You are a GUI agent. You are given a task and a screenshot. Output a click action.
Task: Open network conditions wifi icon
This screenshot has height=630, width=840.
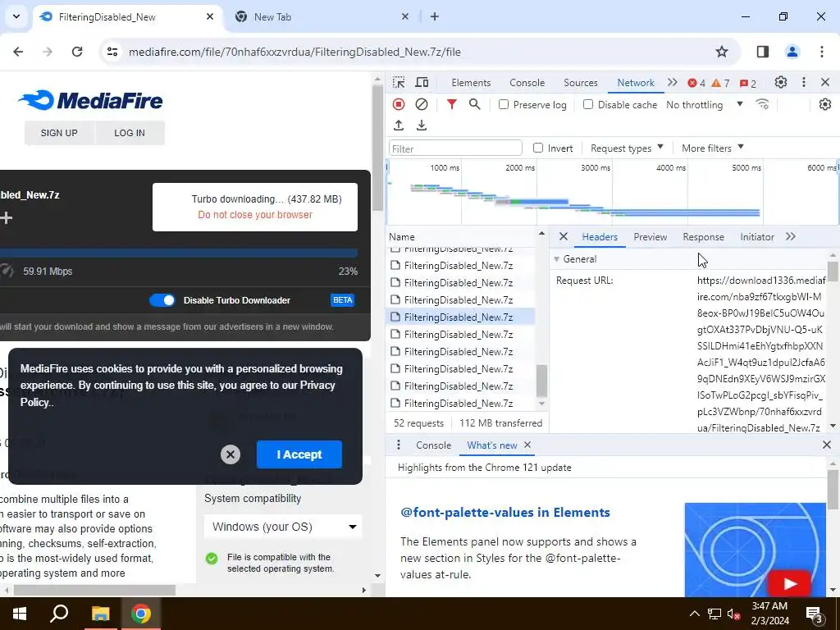[762, 104]
